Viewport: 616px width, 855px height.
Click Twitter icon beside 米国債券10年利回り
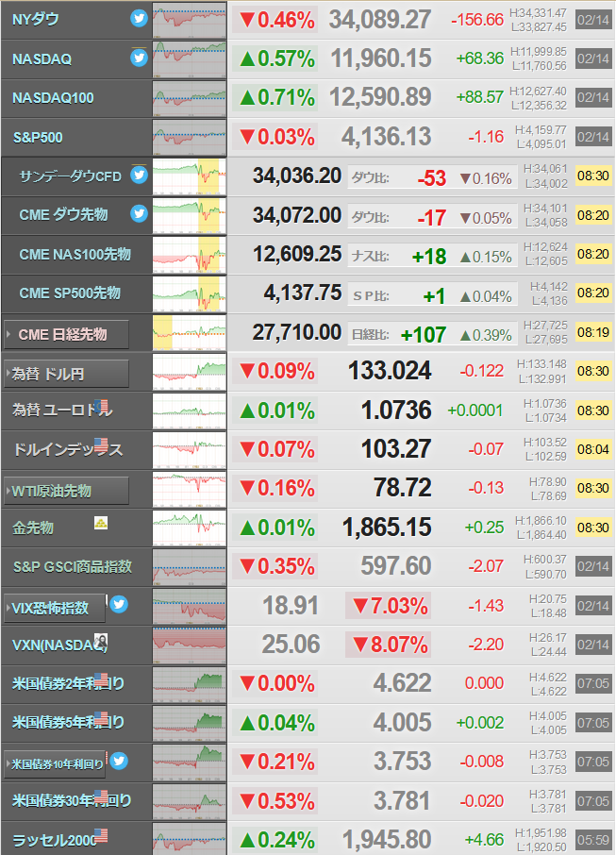[x=119, y=760]
